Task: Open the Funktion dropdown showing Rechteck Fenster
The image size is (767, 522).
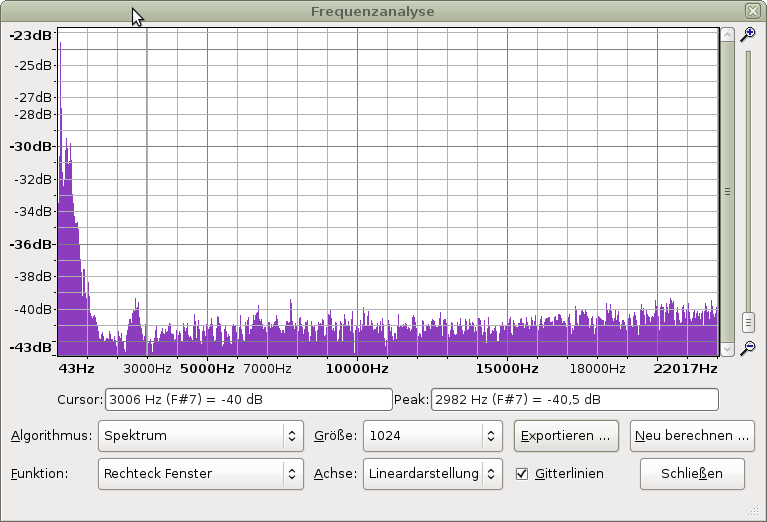Action: point(200,473)
